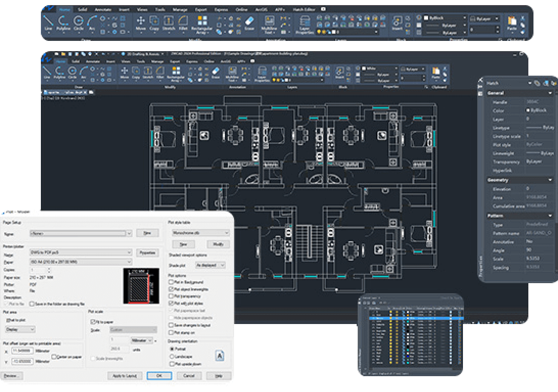Open the Monochrome.ctb plot style dropdown
Screen dimensions: 558x392
(226, 233)
